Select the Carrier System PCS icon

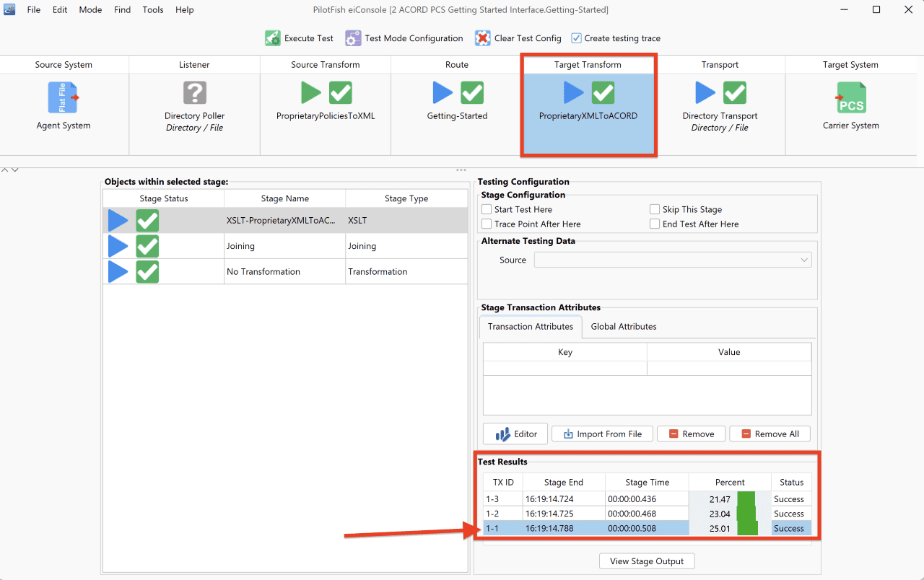coord(851,97)
